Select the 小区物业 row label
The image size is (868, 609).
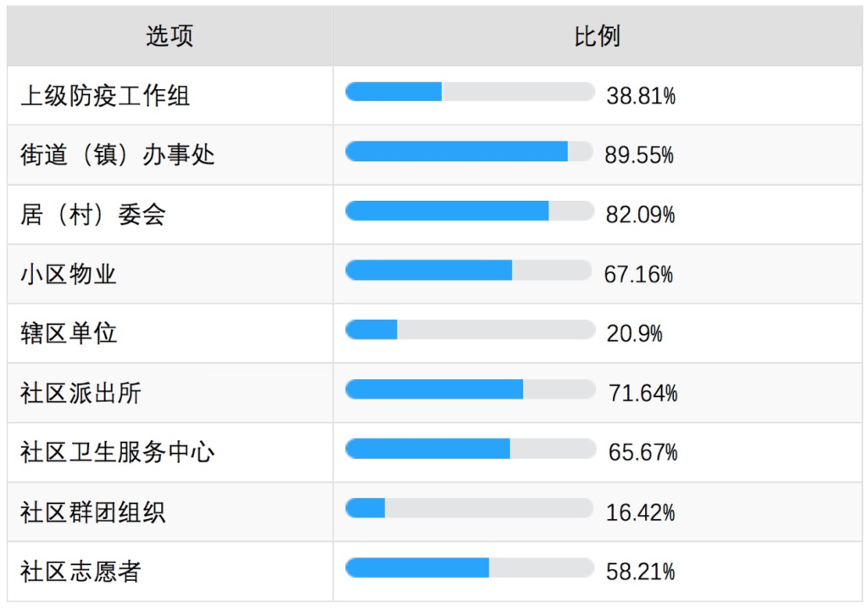(x=69, y=274)
